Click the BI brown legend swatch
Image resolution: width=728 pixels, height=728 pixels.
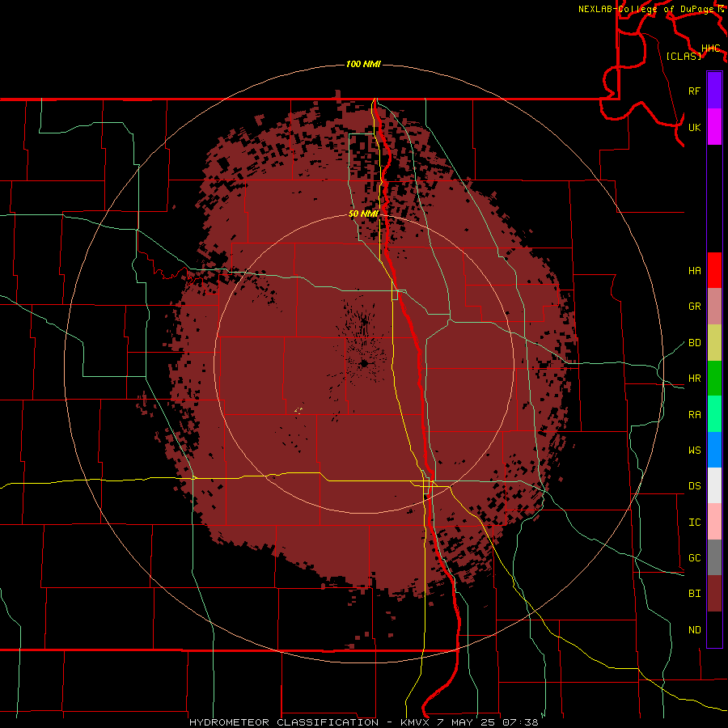pos(714,594)
